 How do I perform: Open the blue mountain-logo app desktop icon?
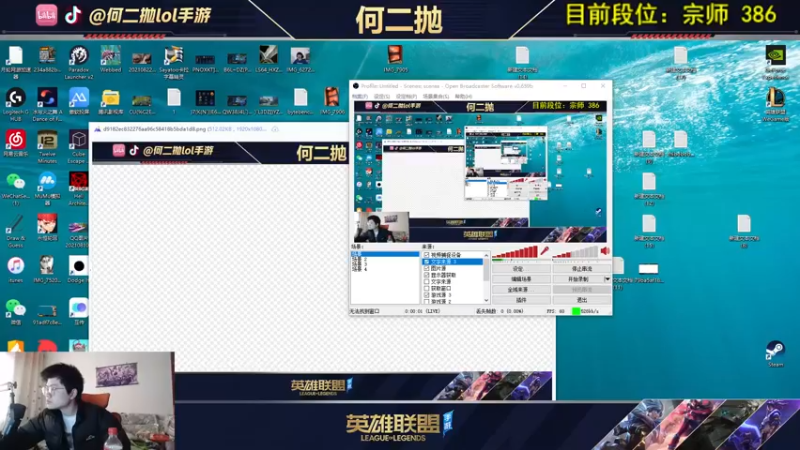tap(79, 99)
